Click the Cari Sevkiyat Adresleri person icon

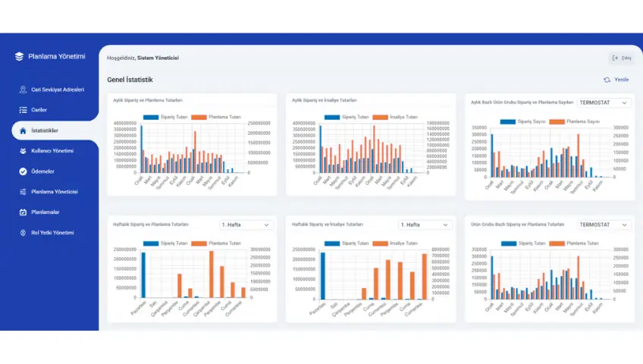pyautogui.click(x=23, y=89)
